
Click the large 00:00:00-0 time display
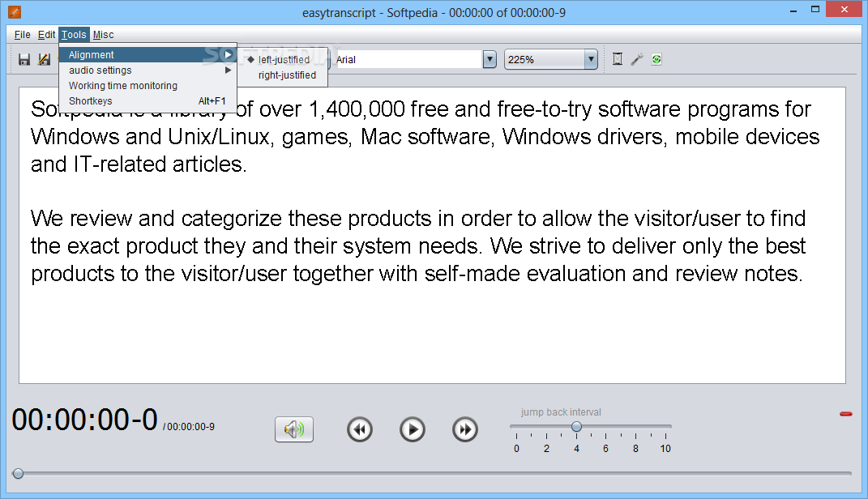pos(85,420)
